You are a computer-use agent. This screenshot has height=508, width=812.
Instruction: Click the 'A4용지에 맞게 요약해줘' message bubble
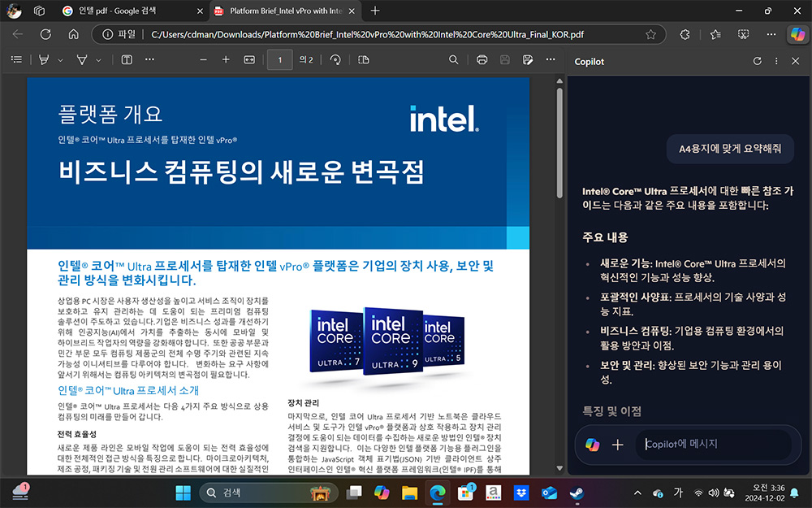coord(730,149)
